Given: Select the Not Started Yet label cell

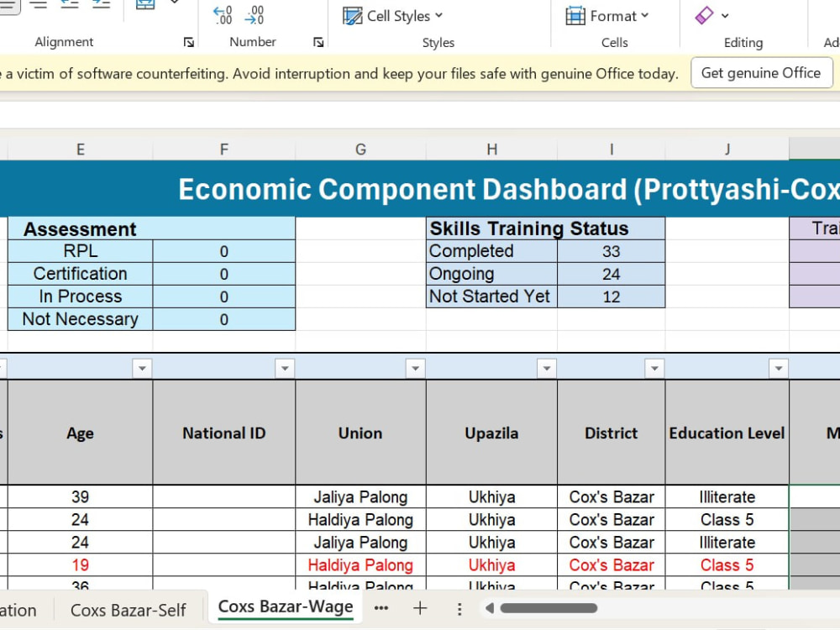Looking at the screenshot, I should pos(491,297).
